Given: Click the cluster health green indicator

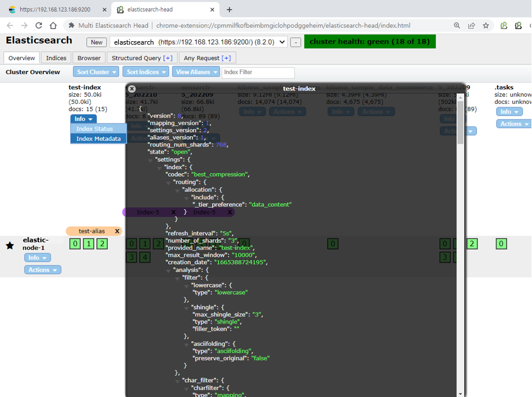Looking at the screenshot, I should coord(370,42).
